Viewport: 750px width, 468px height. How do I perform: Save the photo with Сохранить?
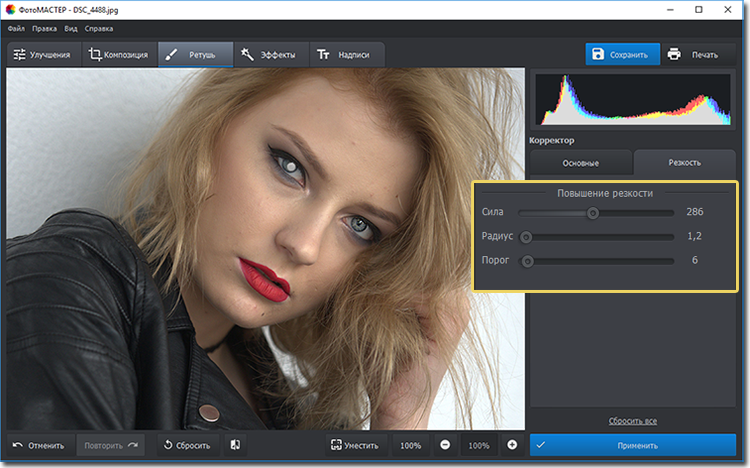tap(622, 54)
